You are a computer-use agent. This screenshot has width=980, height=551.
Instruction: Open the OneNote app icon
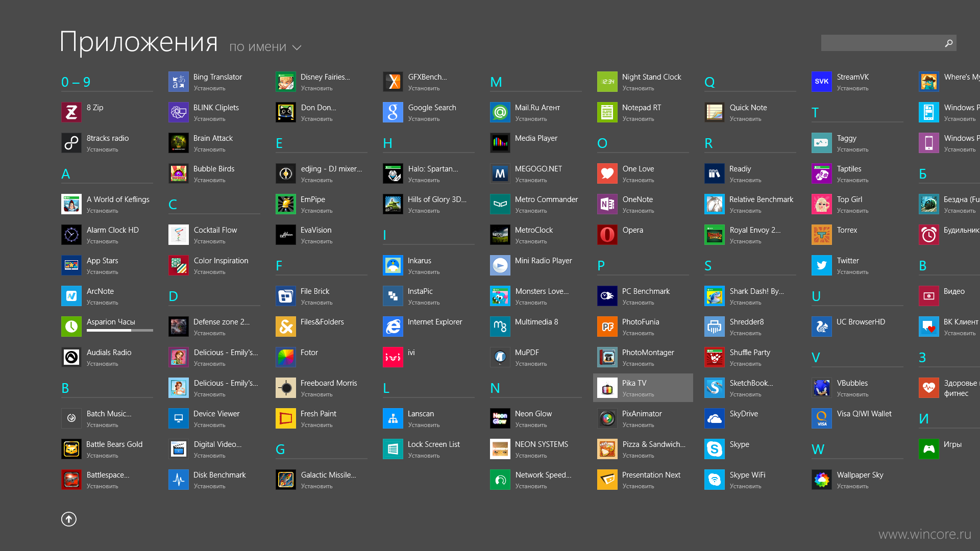607,204
